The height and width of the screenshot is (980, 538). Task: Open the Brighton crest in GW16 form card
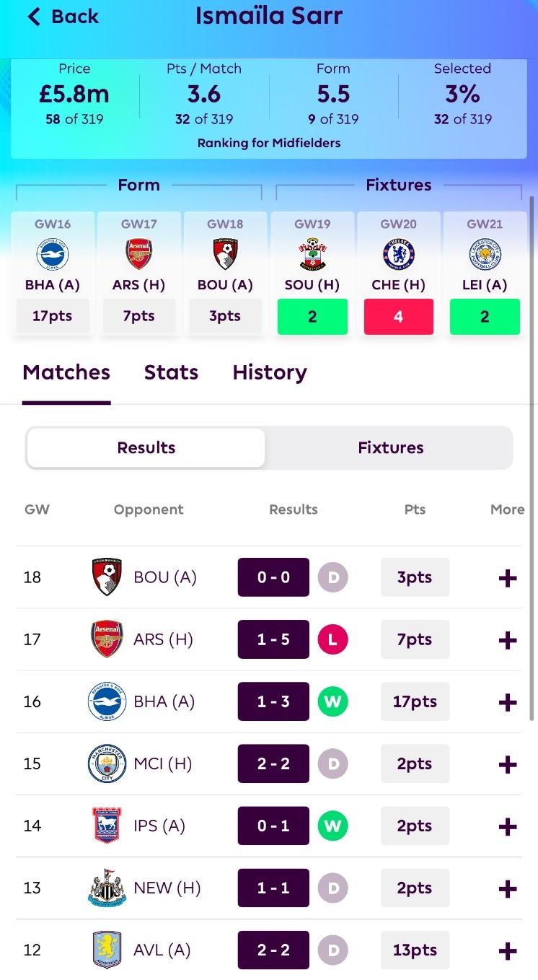[52, 255]
